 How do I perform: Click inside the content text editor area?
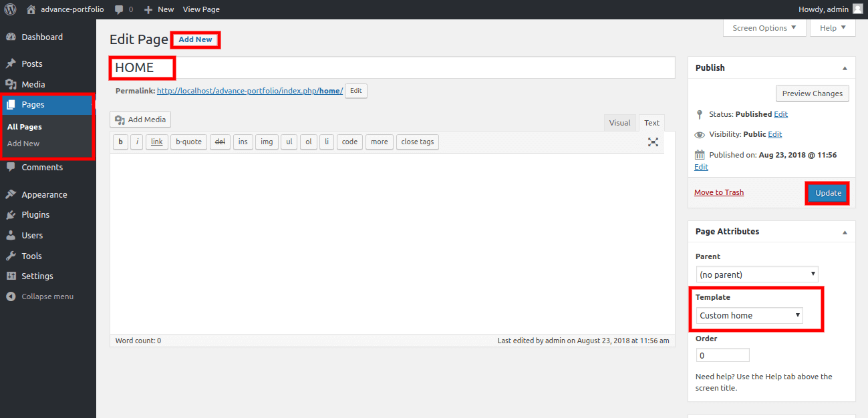(392, 244)
